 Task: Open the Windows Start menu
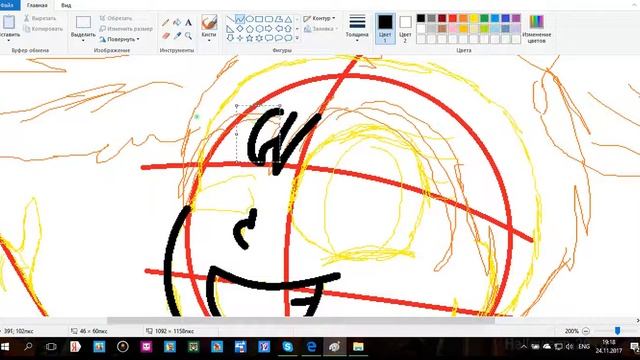[5, 347]
